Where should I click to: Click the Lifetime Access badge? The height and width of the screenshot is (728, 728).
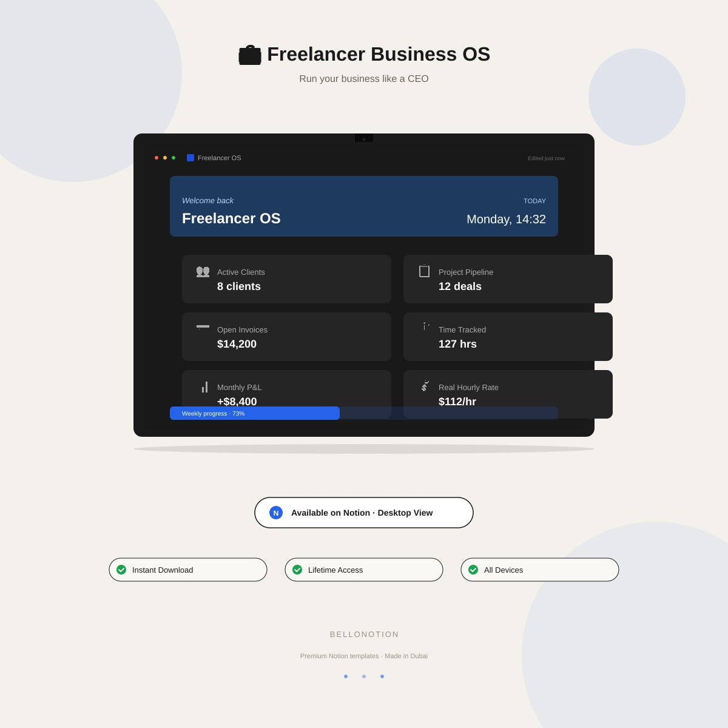point(364,570)
